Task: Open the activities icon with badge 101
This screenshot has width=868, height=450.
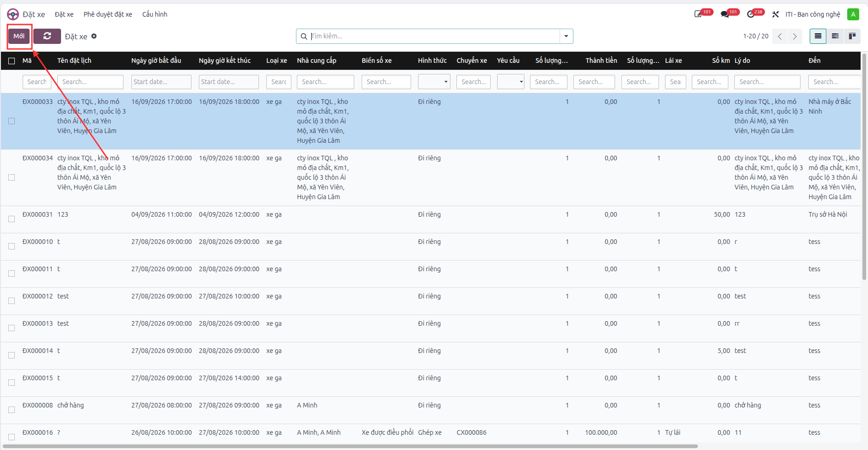Action: pyautogui.click(x=699, y=14)
